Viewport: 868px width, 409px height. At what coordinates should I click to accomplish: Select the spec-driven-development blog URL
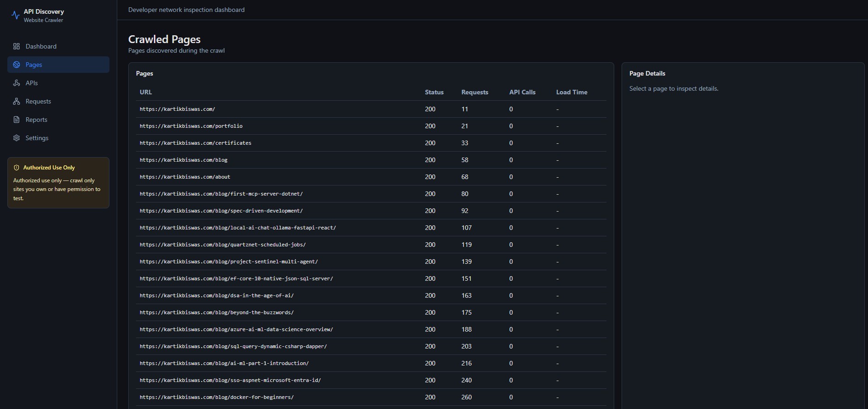221,211
